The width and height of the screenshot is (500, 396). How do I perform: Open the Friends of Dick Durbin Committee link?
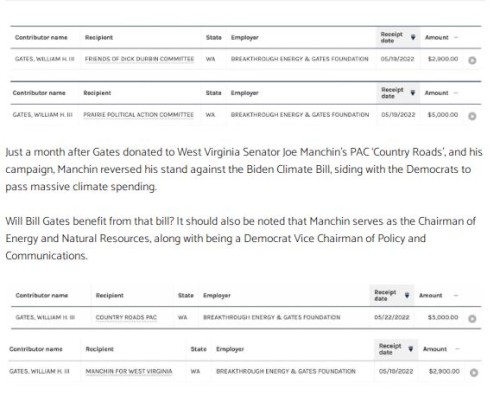(x=139, y=59)
